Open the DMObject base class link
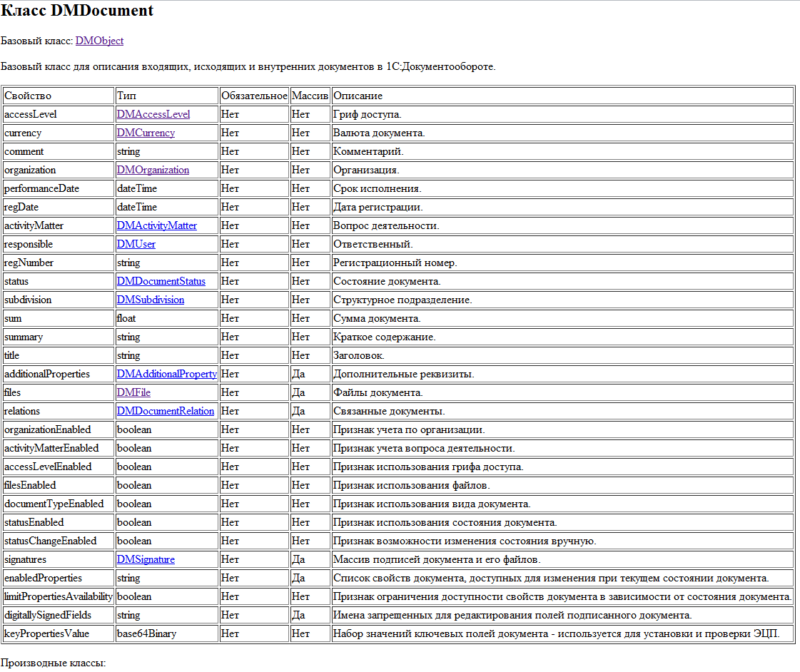Image resolution: width=800 pixels, height=672 pixels. pos(99,41)
